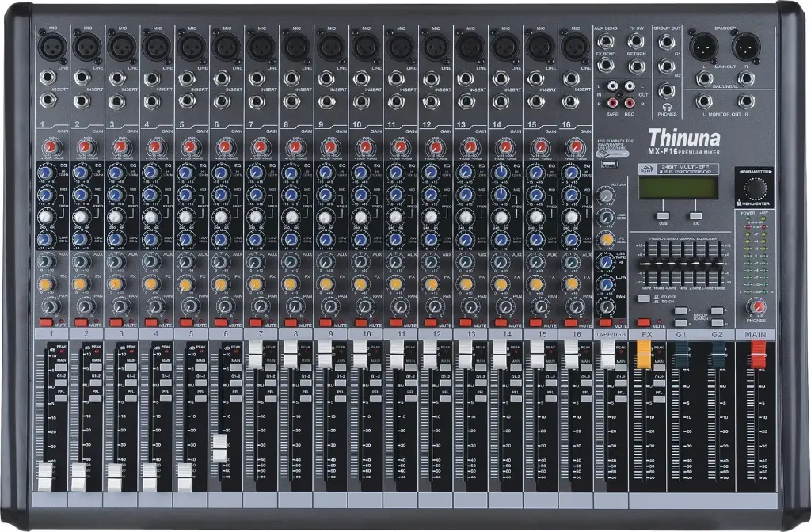Click the Phones level knob
The height and width of the screenshot is (532, 811).
(x=756, y=306)
